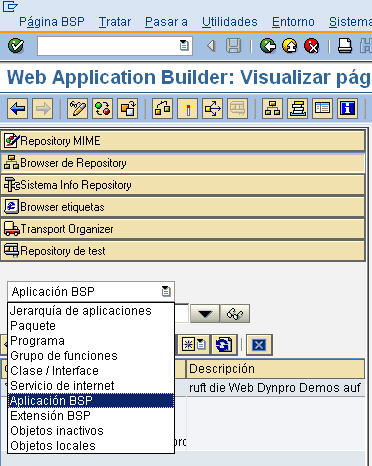Open Sistema Info Repository

point(183,185)
